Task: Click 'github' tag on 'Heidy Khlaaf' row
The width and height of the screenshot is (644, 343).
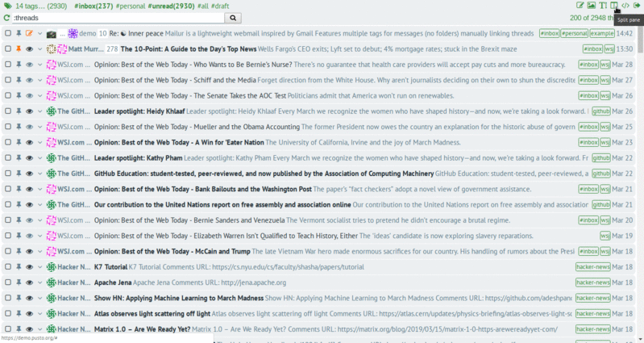Action: point(600,111)
